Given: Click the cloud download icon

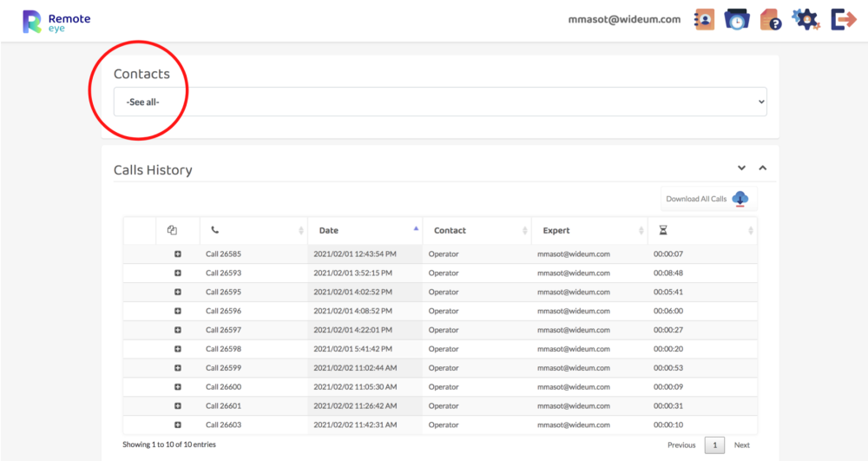Looking at the screenshot, I should pyautogui.click(x=740, y=199).
